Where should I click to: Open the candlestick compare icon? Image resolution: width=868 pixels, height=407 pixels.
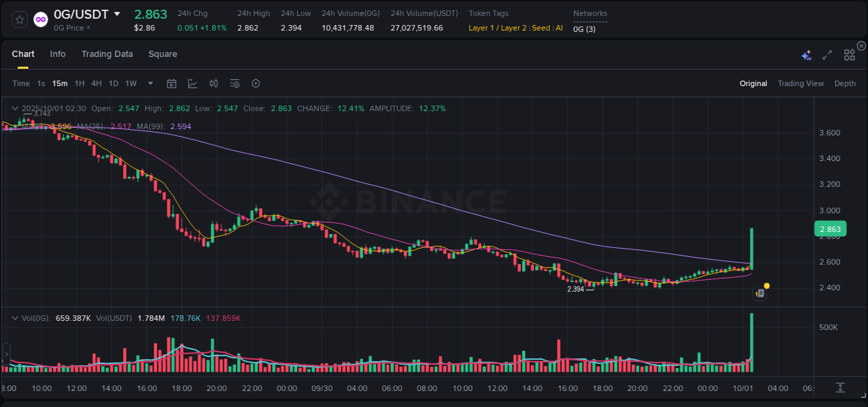pyautogui.click(x=213, y=83)
